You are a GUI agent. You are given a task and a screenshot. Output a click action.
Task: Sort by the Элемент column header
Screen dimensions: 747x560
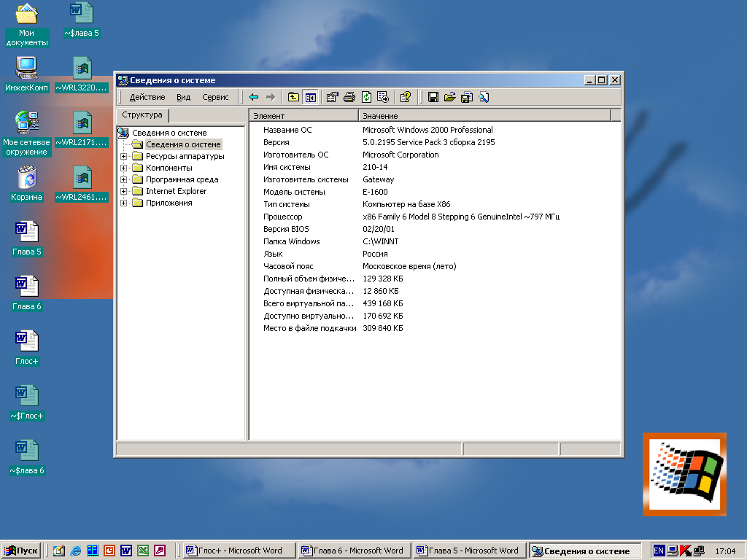point(303,116)
